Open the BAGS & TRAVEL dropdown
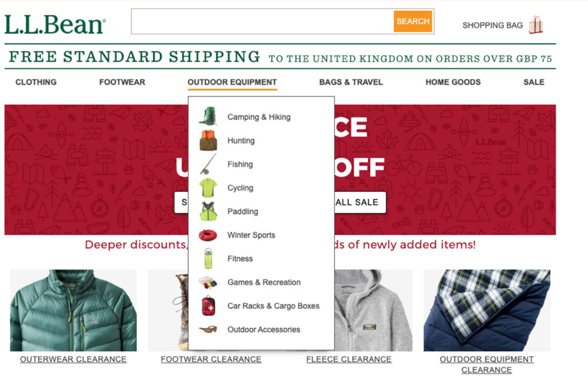Viewport: 588px width, 384px height. [351, 82]
